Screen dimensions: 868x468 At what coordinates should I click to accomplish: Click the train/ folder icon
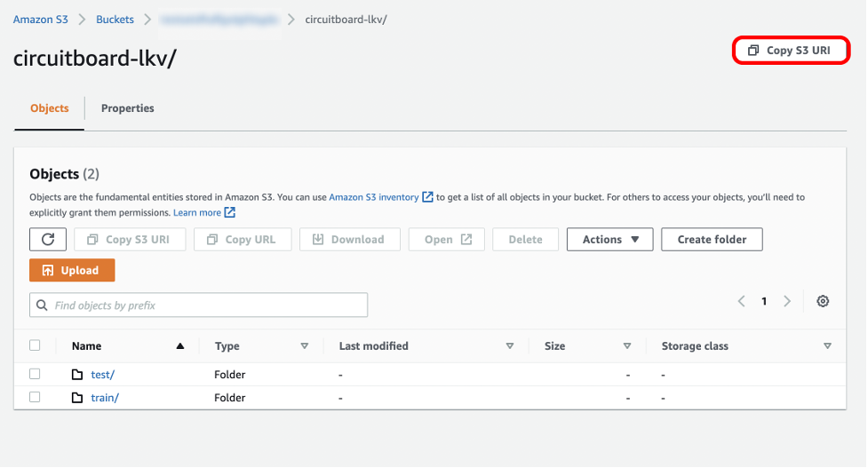77,398
